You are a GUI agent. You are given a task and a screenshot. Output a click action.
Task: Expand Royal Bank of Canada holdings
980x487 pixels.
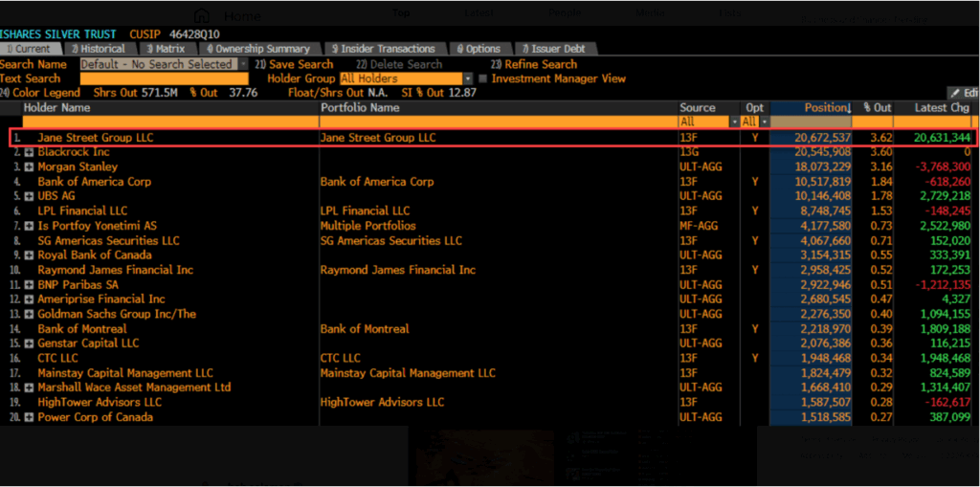pos(29,255)
